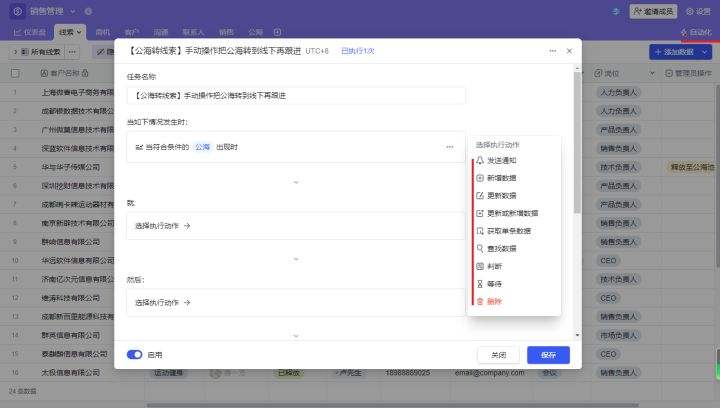
Task: Toggle the 启用 switch off
Action: click(x=135, y=354)
